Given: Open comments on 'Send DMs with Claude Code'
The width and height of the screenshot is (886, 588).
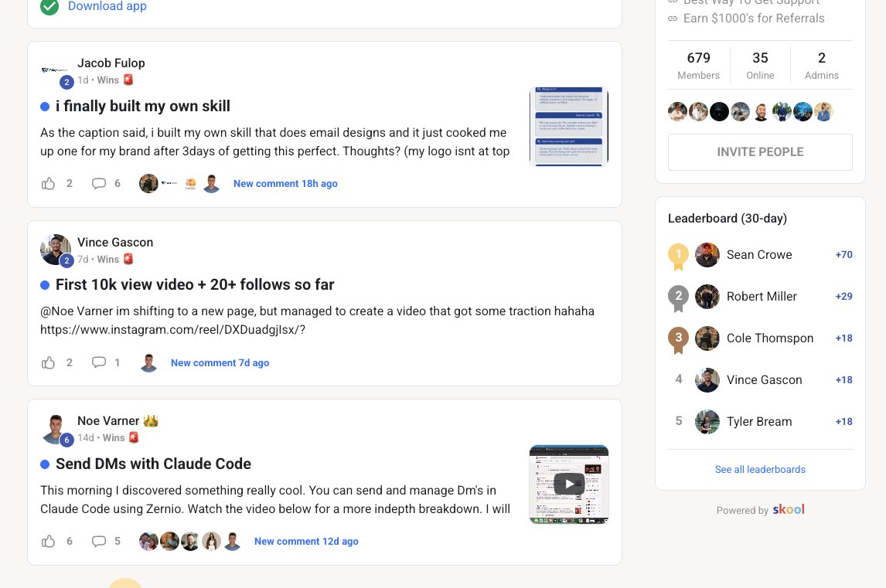Looking at the screenshot, I should pos(99,541).
